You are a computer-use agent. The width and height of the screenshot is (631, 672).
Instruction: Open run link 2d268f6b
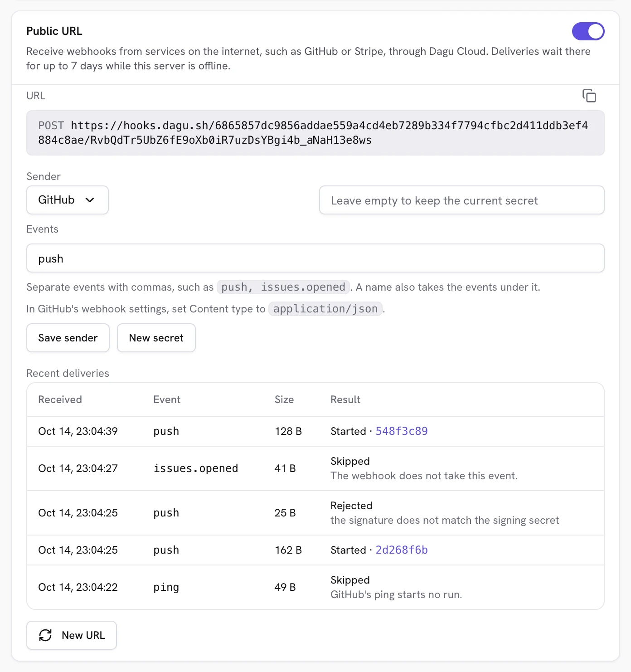402,550
